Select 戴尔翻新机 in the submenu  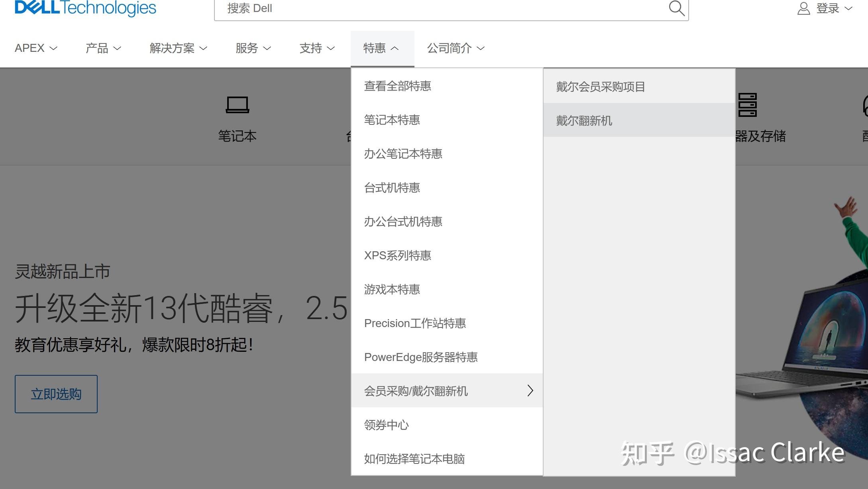click(583, 120)
